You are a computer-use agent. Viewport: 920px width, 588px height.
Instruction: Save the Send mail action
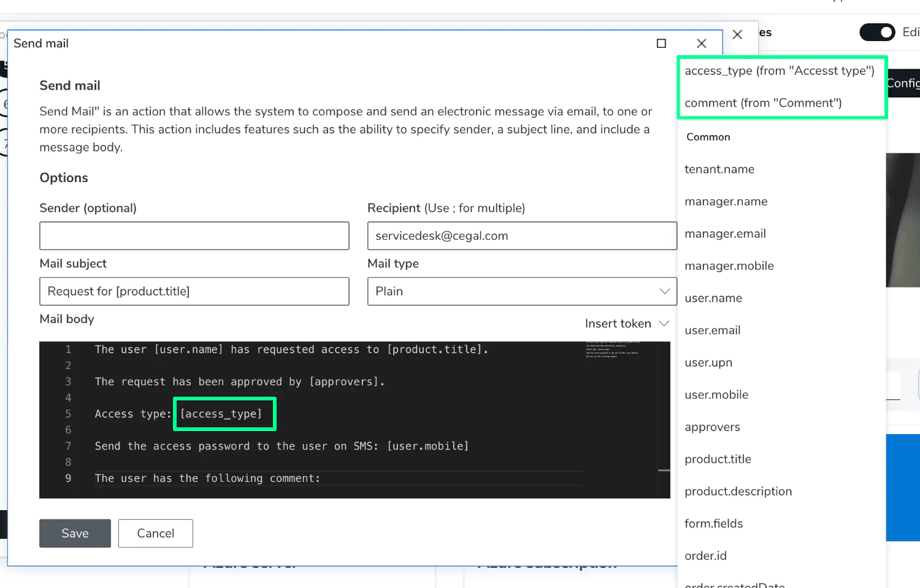[x=75, y=533]
